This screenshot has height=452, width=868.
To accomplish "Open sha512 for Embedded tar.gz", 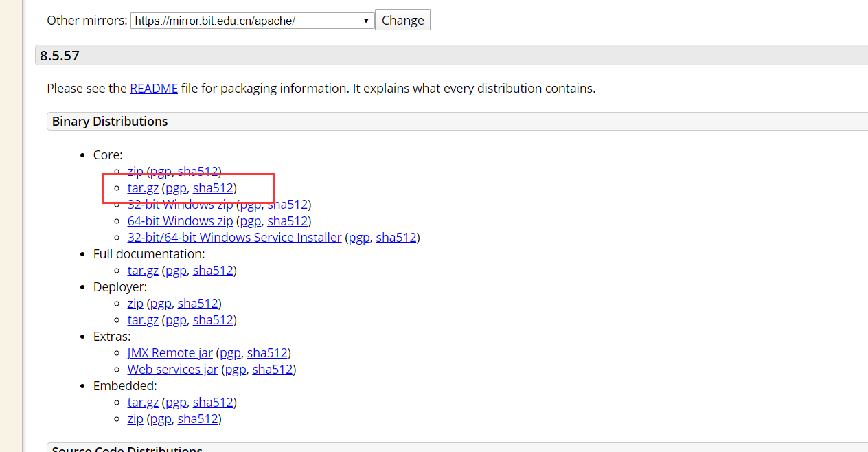I will [213, 403].
